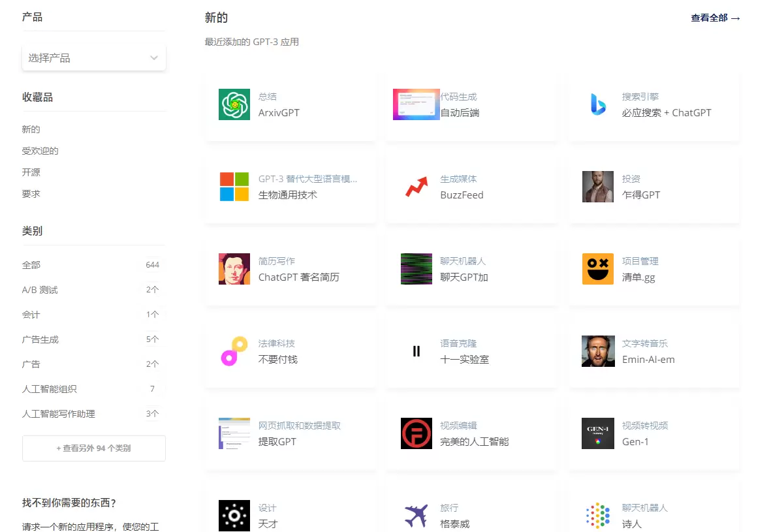Open 必应搜索 + ChatGPT title

[667, 112]
